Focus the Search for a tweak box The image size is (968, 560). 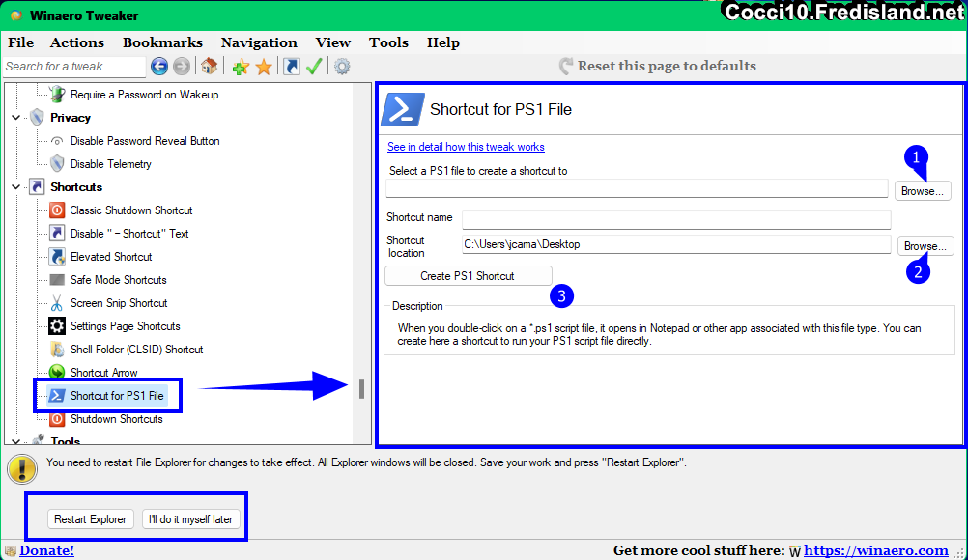pos(74,66)
